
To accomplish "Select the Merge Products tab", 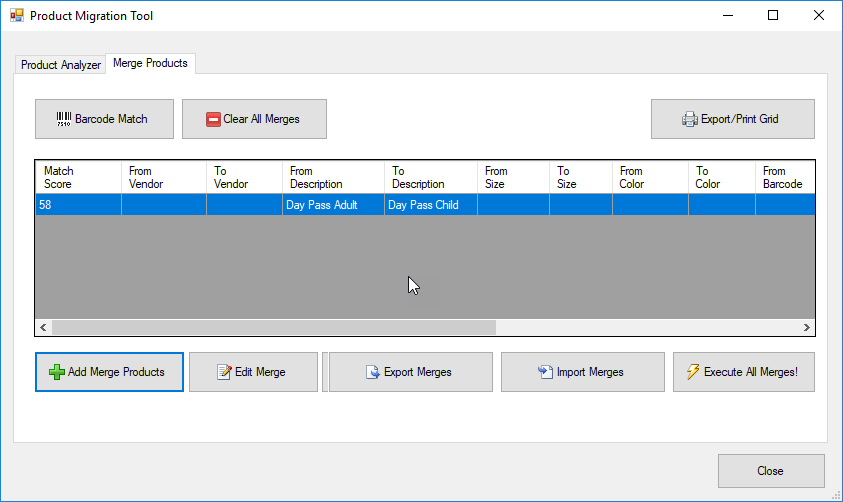I will [150, 63].
